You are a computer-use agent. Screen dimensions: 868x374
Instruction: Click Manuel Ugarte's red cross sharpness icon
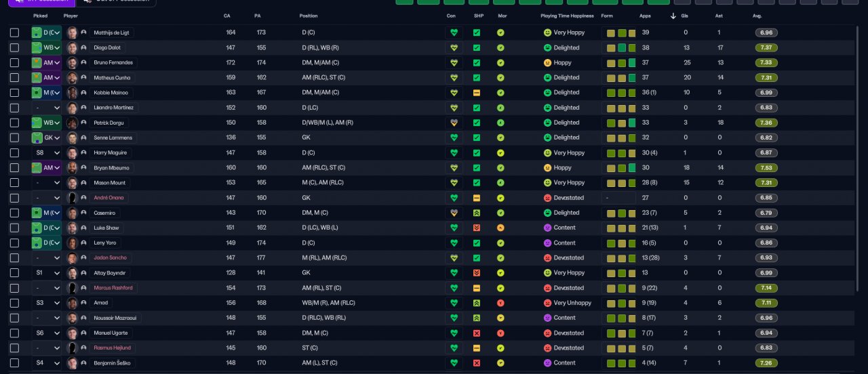pos(477,333)
